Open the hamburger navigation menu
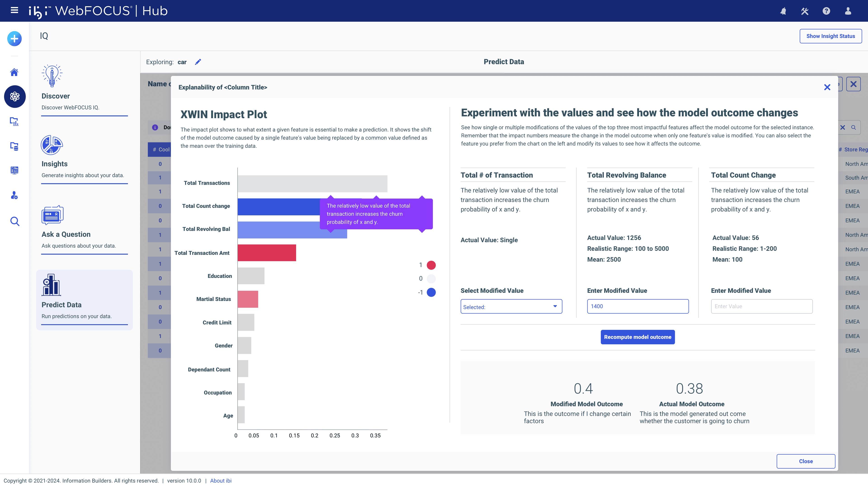 click(14, 10)
